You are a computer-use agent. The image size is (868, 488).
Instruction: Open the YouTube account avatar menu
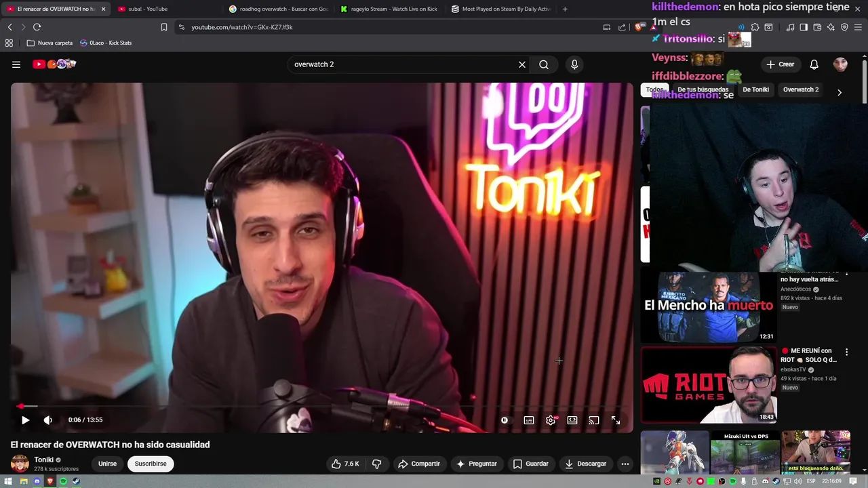point(840,64)
